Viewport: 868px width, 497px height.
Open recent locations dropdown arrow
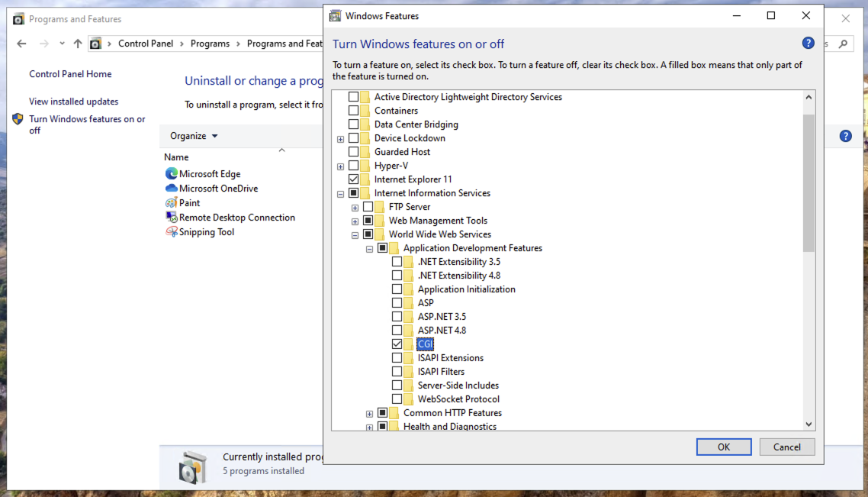[x=62, y=44]
